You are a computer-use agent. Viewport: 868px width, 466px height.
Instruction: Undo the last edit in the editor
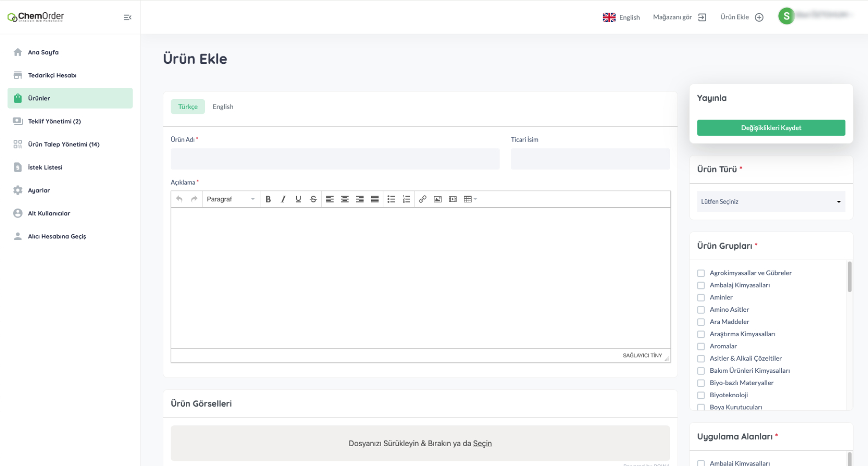[179, 199]
